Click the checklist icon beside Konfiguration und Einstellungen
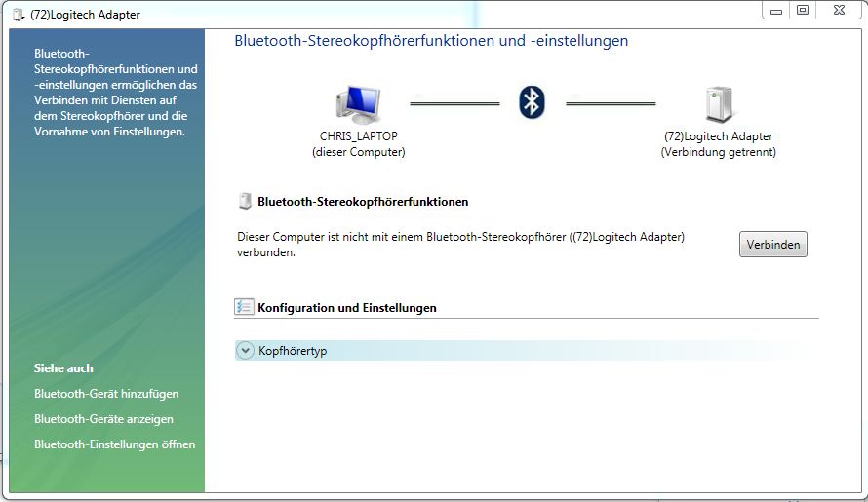The width and height of the screenshot is (868, 502). click(244, 307)
